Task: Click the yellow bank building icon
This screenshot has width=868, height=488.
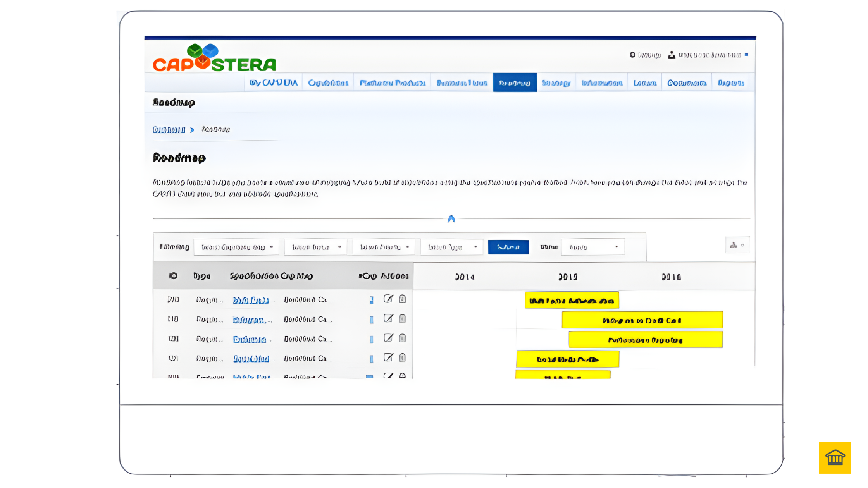Action: click(835, 457)
